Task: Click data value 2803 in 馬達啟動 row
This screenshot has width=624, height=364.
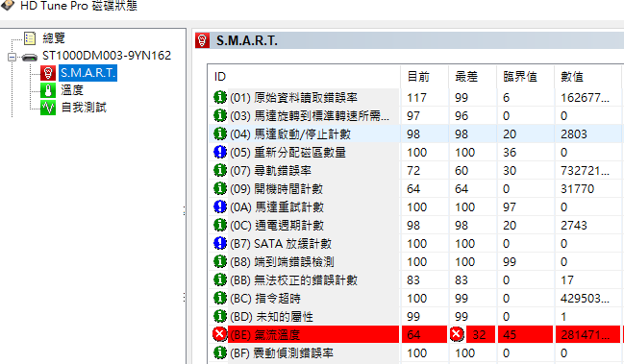Action: tap(574, 133)
